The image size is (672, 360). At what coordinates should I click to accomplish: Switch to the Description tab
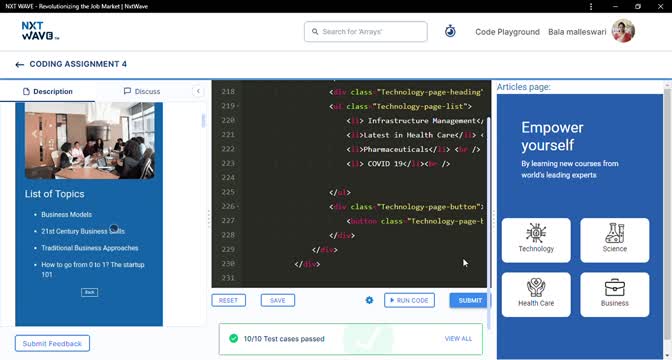click(48, 91)
